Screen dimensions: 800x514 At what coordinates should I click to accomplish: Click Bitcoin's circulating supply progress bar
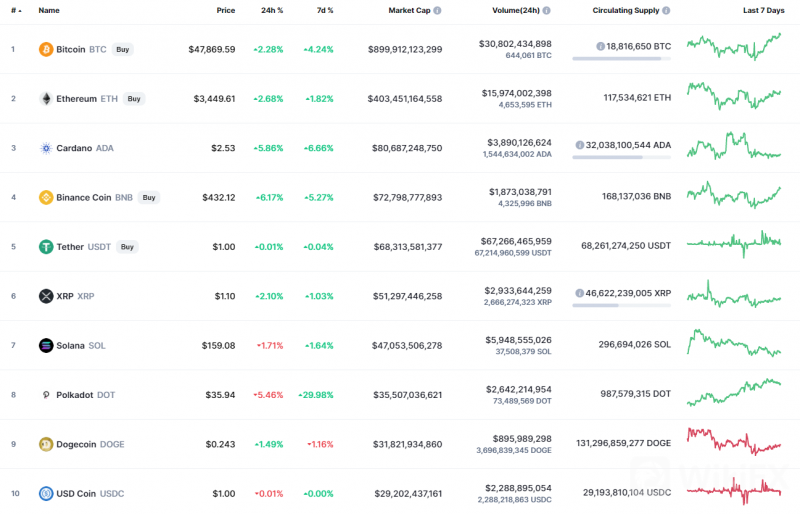click(621, 59)
